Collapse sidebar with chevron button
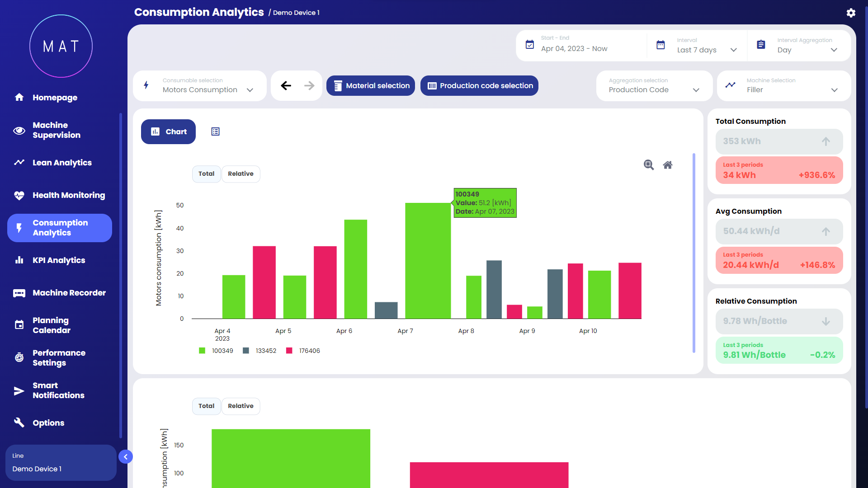The width and height of the screenshot is (868, 488). pos(126,457)
